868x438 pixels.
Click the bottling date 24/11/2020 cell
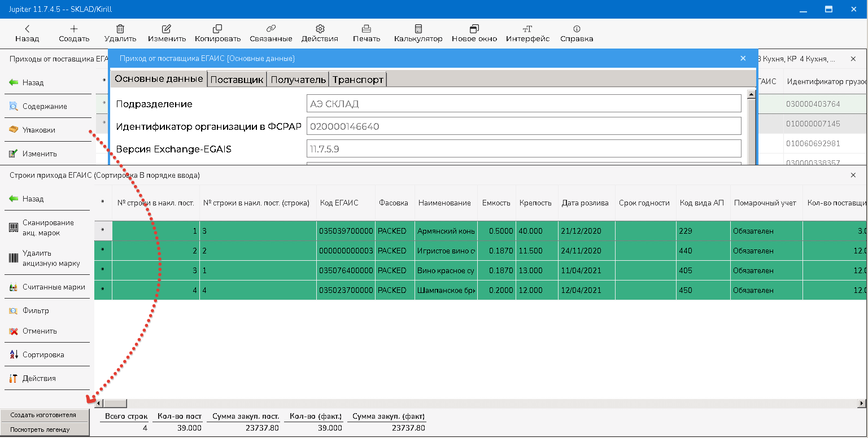tap(586, 251)
